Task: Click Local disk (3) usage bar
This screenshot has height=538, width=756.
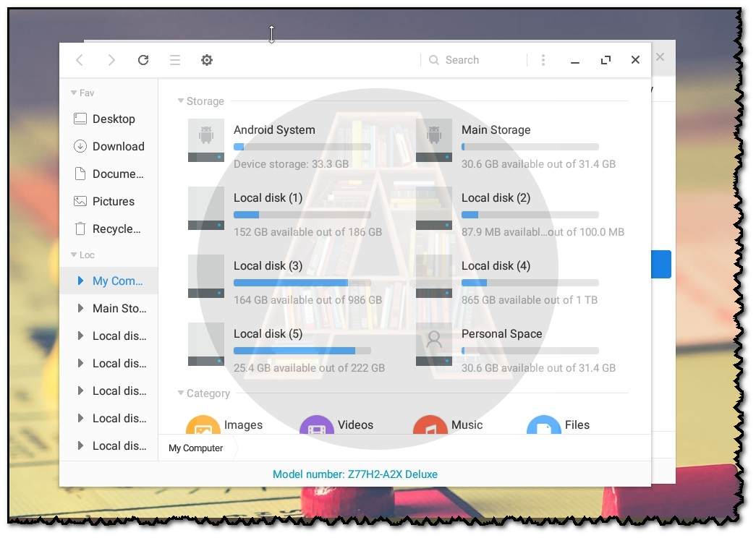Action: tap(302, 283)
